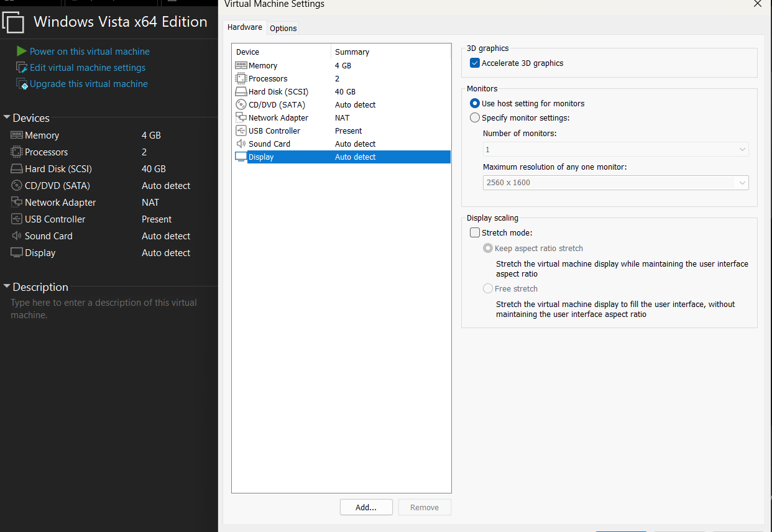This screenshot has height=532, width=772.
Task: Click the Memory chip icon in the settings device list
Action: 241,65
